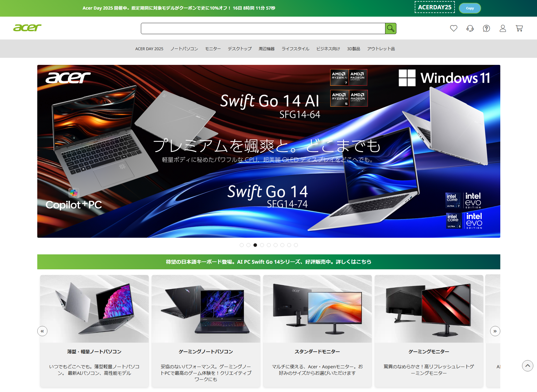Click the scroll-to-top arrow icon

tap(527, 366)
